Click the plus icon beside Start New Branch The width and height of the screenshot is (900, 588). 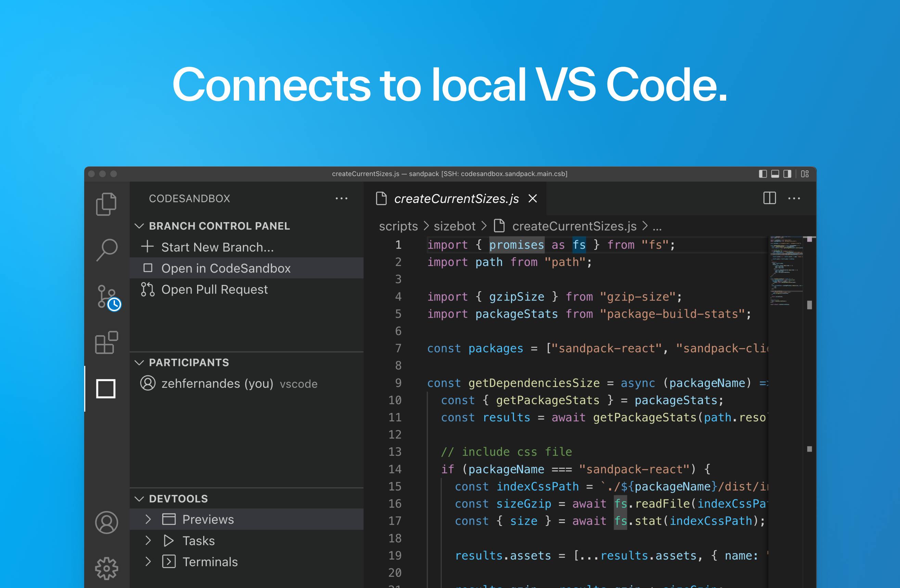[147, 246]
